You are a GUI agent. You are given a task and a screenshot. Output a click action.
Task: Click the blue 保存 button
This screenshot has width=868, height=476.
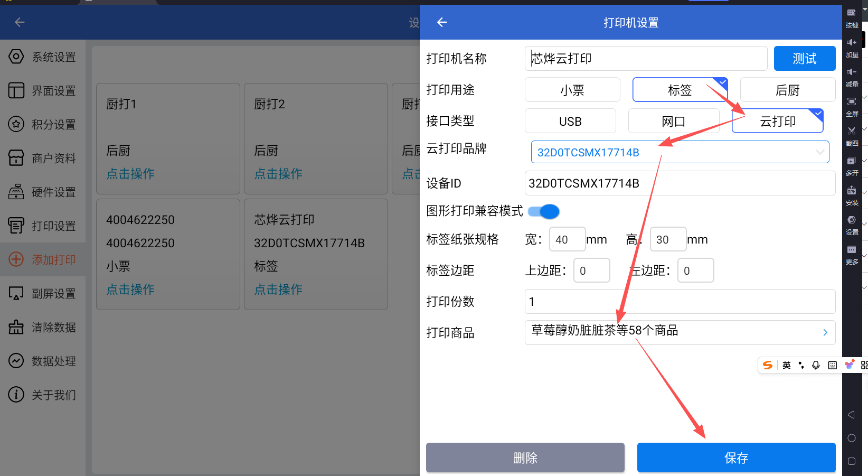(x=736, y=458)
